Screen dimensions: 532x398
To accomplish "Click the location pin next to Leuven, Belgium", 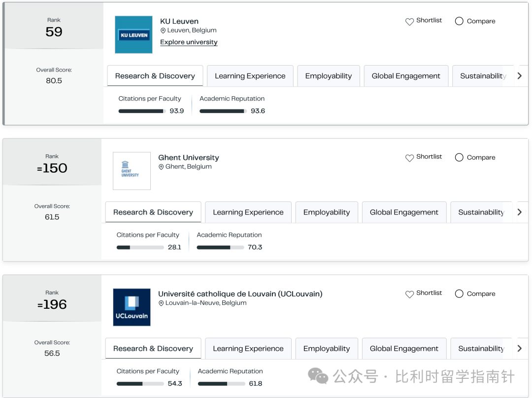I will point(163,31).
